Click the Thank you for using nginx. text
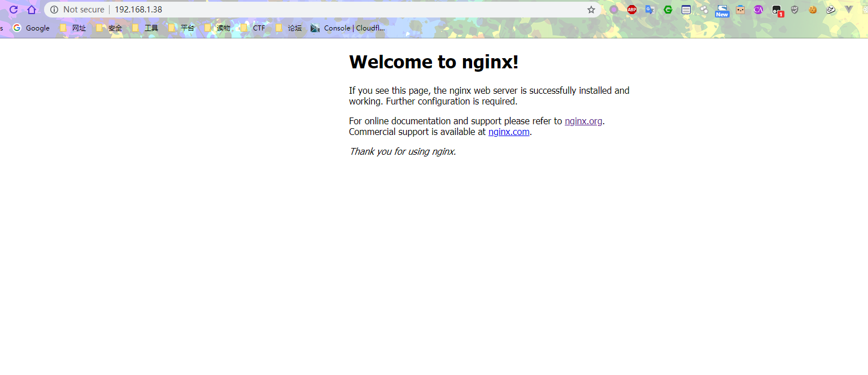This screenshot has width=868, height=375. coord(403,151)
